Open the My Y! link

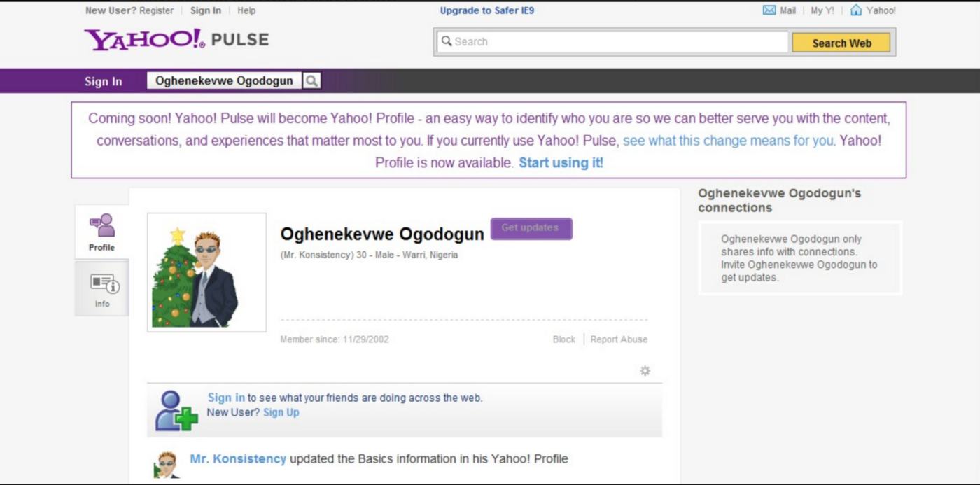tap(822, 10)
